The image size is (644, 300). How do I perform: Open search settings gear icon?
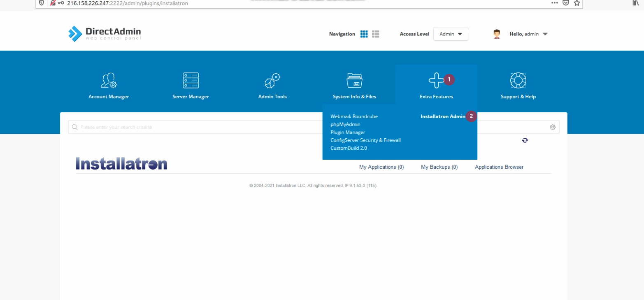553,127
